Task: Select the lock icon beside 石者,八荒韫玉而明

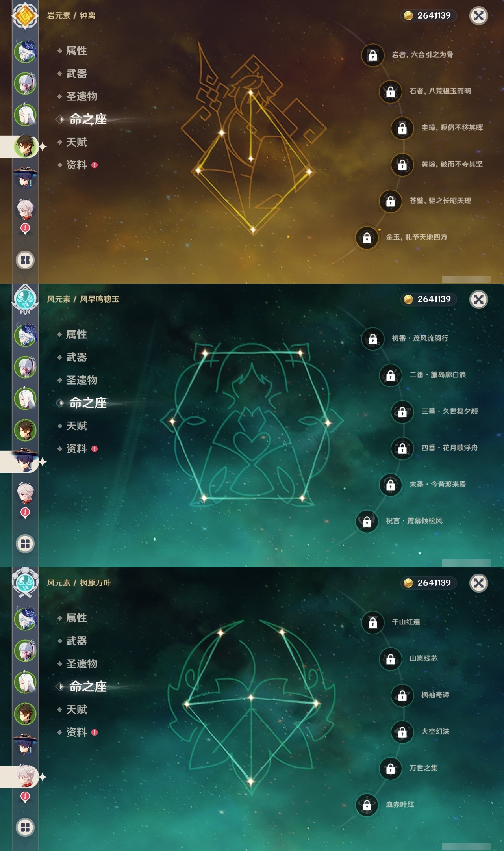Action: (390, 92)
